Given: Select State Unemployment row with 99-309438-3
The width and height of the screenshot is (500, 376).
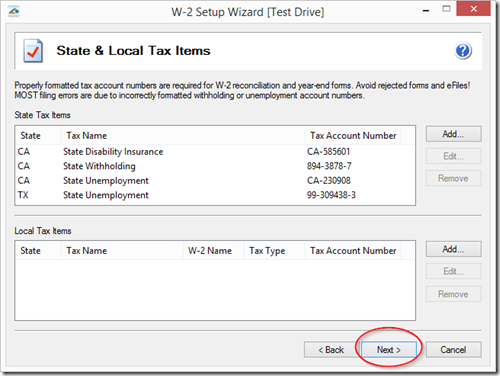Looking at the screenshot, I should tap(215, 195).
